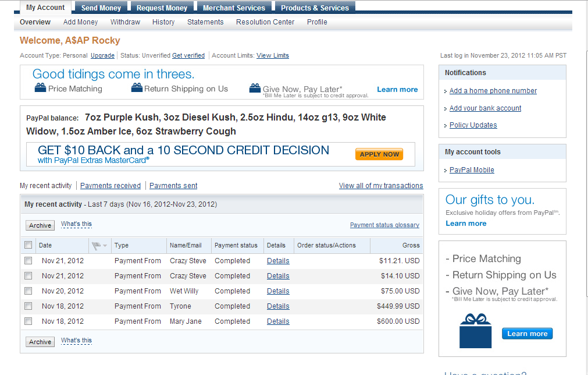
Task: Select the Wet Willy payment checkbox
Action: pos(28,291)
